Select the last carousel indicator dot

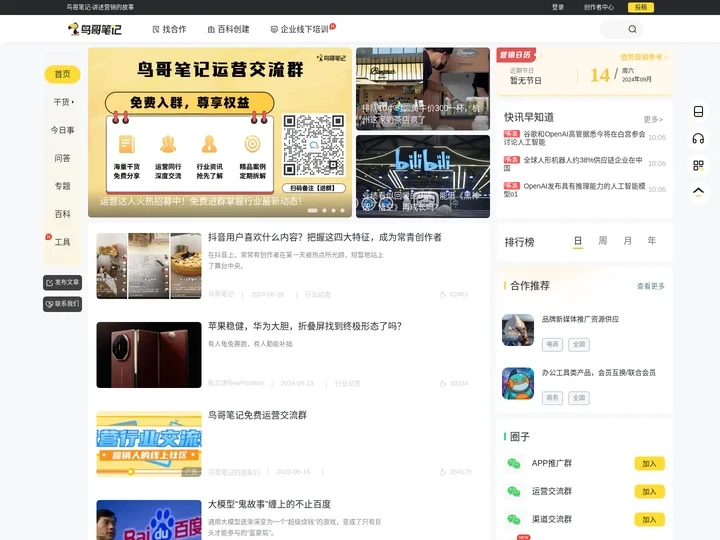click(x=342, y=210)
